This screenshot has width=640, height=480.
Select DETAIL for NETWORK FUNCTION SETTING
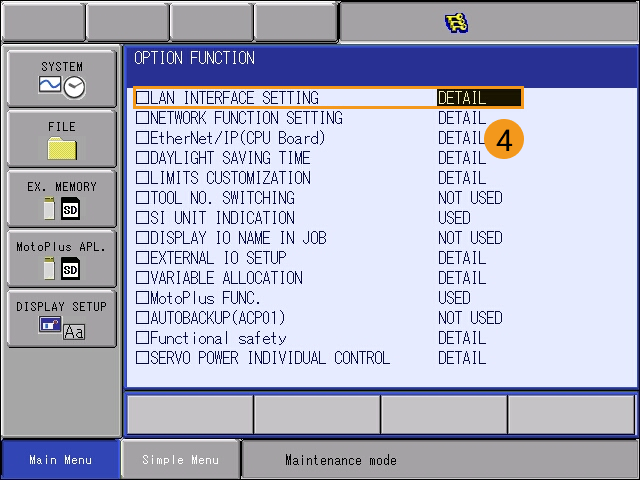click(462, 118)
